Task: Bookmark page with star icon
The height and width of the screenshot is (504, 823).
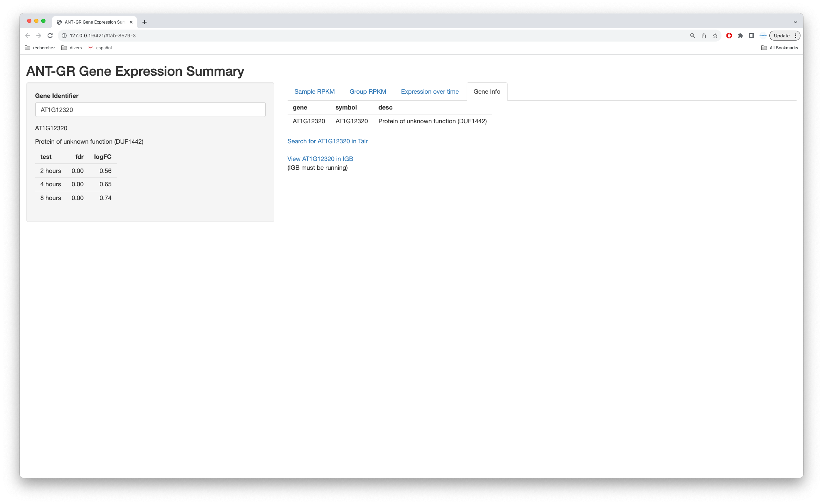Action: (715, 36)
